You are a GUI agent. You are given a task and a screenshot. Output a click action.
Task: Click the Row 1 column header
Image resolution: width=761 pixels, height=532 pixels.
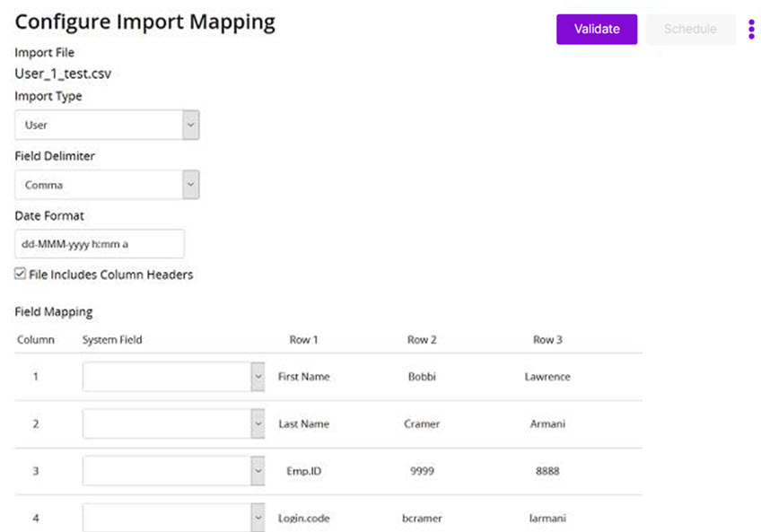[303, 340]
